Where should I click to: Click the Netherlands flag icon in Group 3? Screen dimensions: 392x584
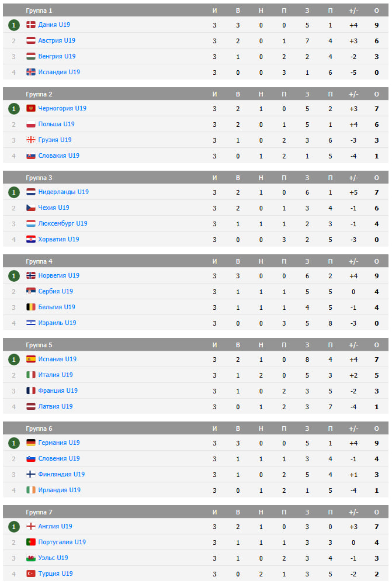(x=31, y=192)
